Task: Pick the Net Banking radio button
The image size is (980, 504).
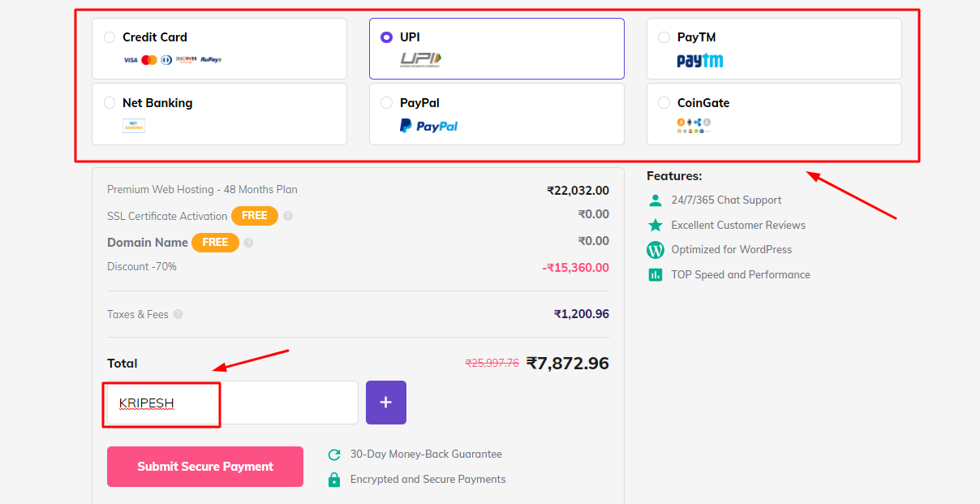Action: [110, 103]
